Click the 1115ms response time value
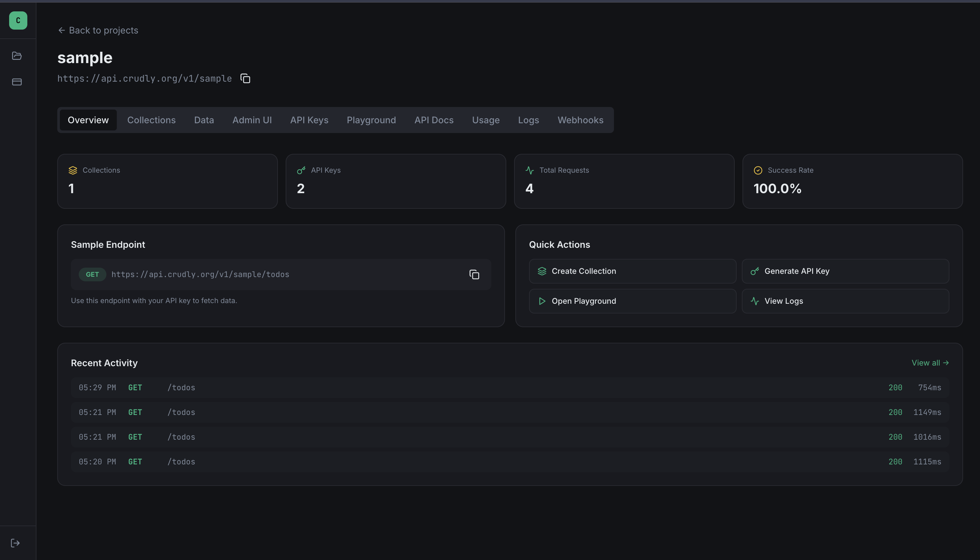 click(x=927, y=461)
